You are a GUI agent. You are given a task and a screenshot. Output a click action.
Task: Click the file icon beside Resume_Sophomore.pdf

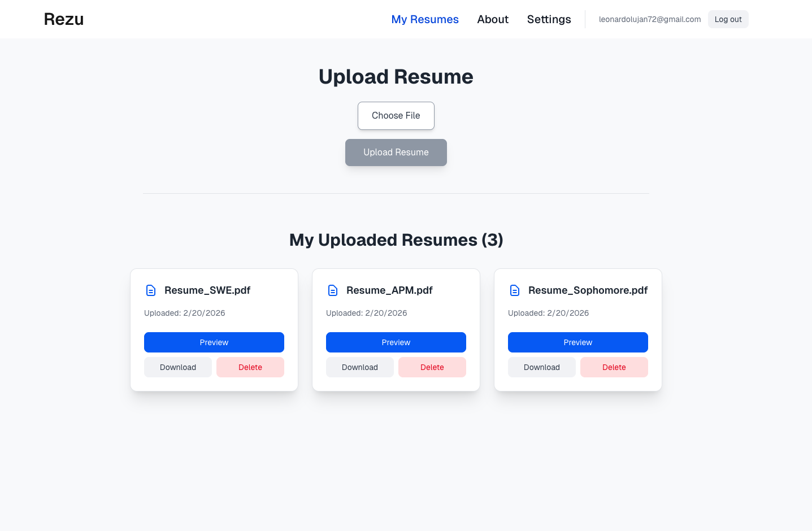tap(515, 290)
